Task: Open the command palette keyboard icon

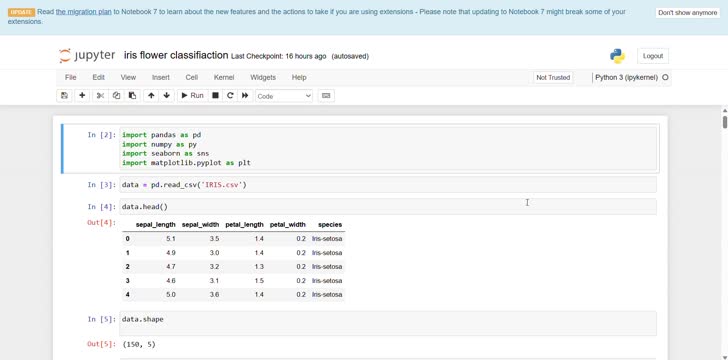Action: [326, 96]
